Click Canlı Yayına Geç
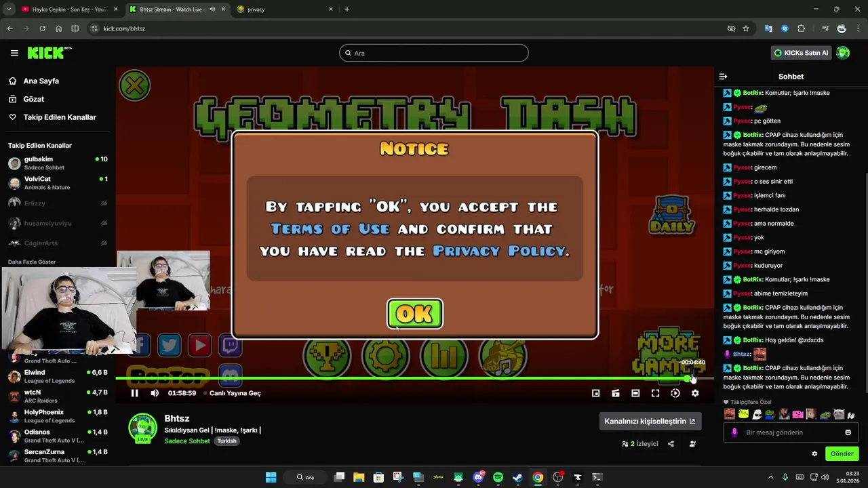Screen dimensions: 868x488 (x=235, y=393)
